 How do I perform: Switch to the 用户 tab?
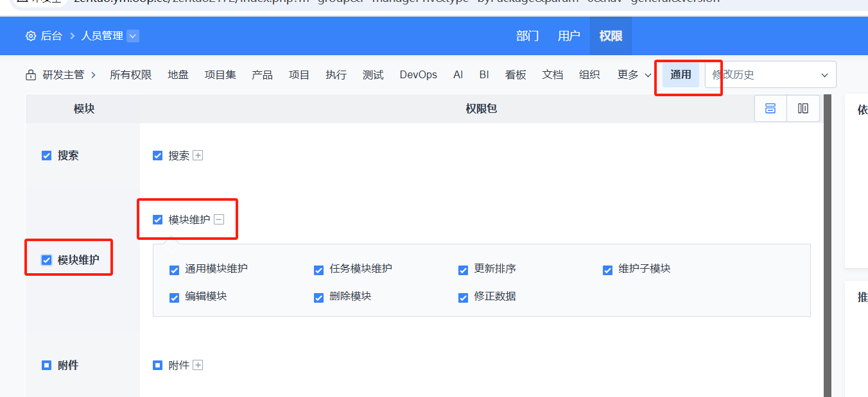coord(568,36)
